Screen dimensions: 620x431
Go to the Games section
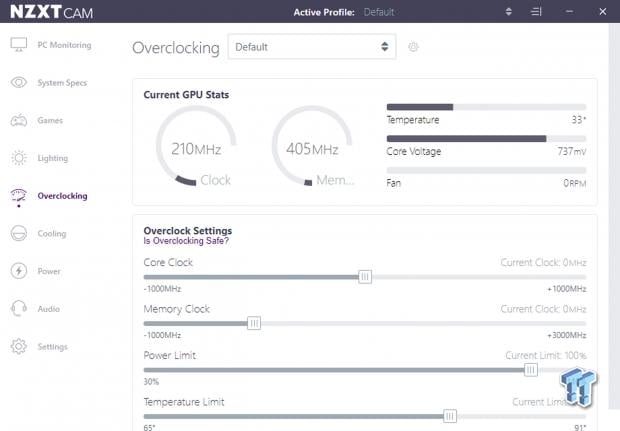[x=50, y=120]
